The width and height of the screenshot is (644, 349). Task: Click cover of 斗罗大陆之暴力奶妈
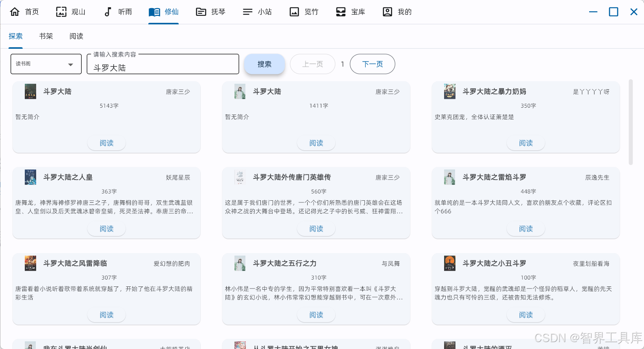450,91
